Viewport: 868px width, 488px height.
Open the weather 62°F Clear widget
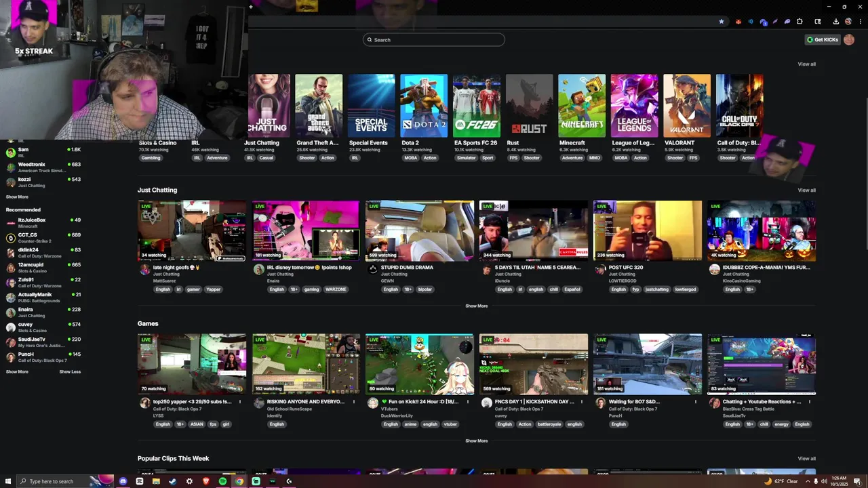click(781, 481)
